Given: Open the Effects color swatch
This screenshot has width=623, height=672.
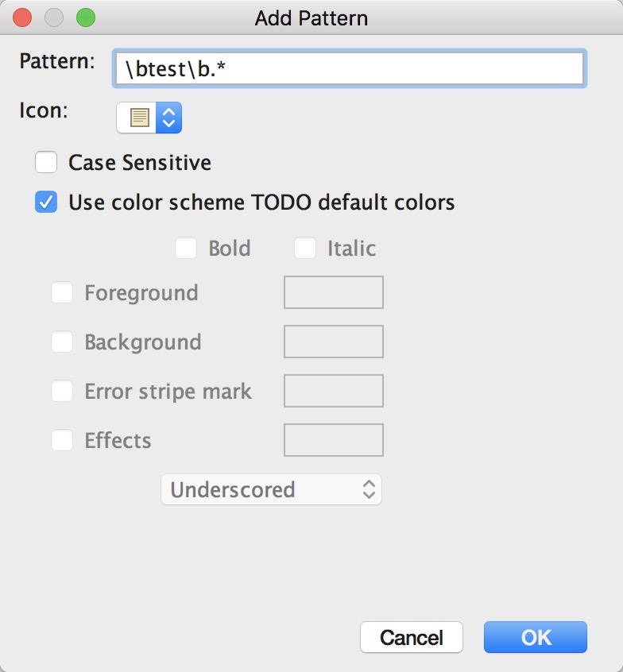Looking at the screenshot, I should tap(334, 440).
